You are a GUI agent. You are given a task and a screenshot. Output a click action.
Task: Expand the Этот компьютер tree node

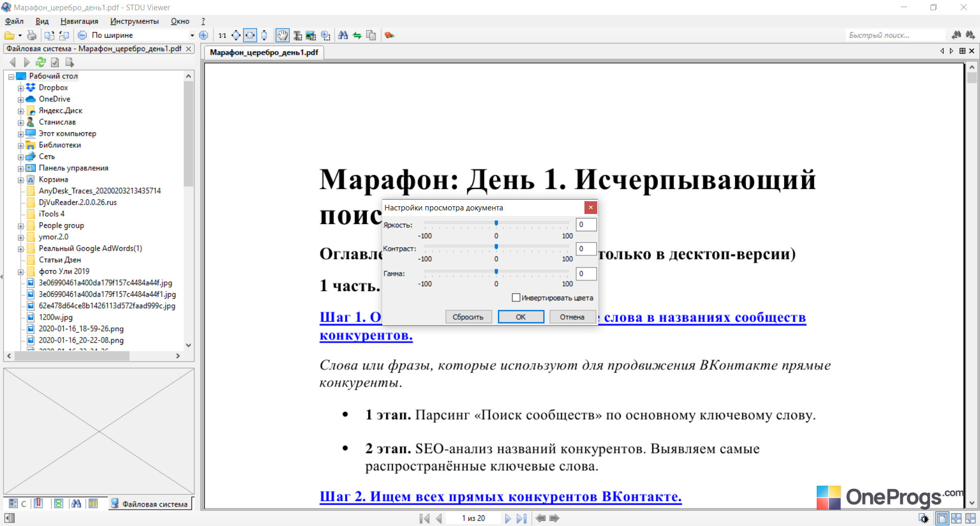pos(21,134)
